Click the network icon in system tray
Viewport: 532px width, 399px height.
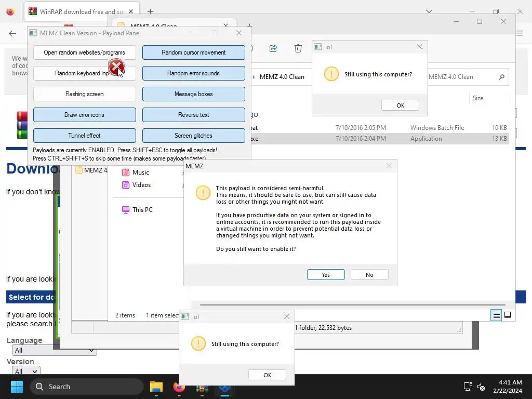tap(468, 387)
